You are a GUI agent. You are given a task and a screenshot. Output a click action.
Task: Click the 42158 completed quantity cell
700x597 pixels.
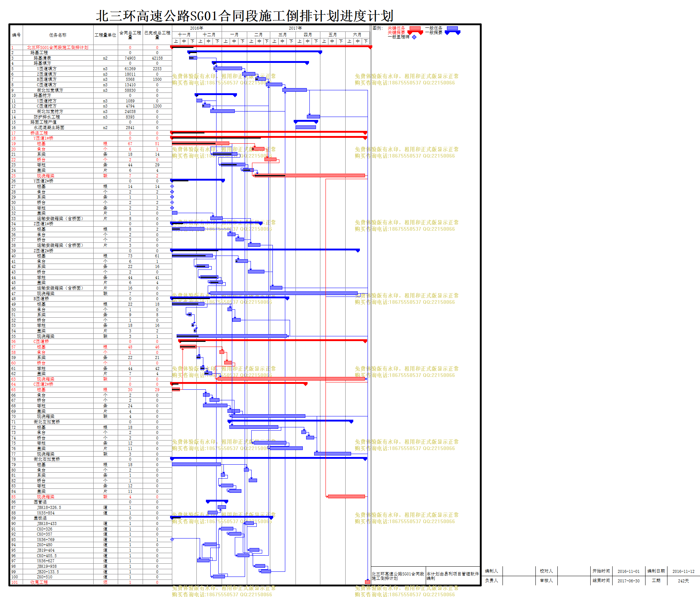(157, 58)
